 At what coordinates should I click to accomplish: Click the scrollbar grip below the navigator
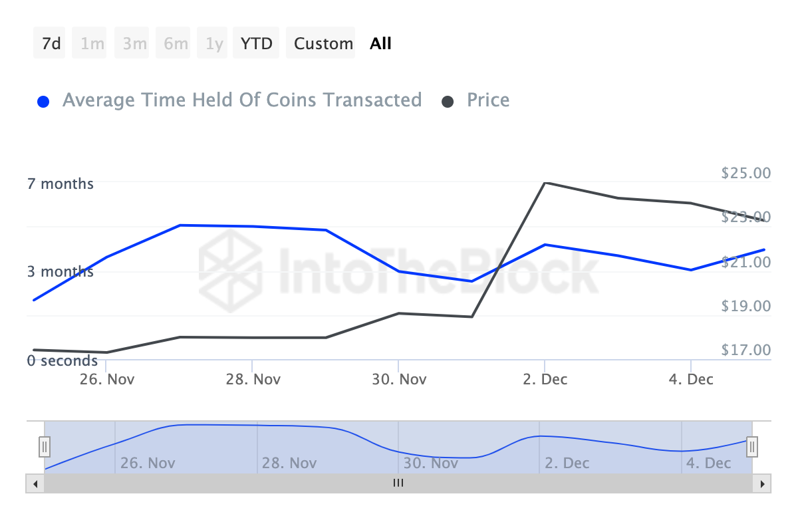(398, 483)
